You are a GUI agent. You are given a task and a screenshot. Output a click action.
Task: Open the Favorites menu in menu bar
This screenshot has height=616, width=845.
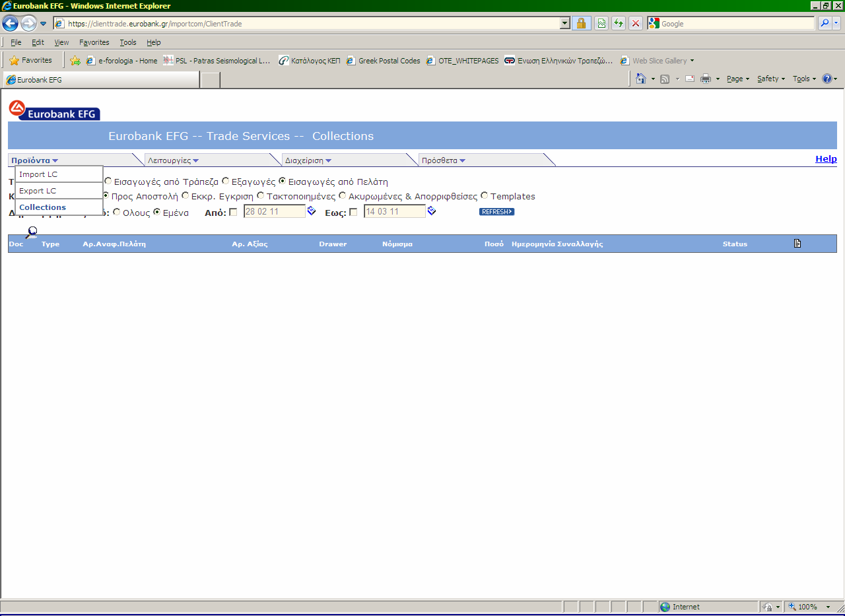pyautogui.click(x=94, y=42)
